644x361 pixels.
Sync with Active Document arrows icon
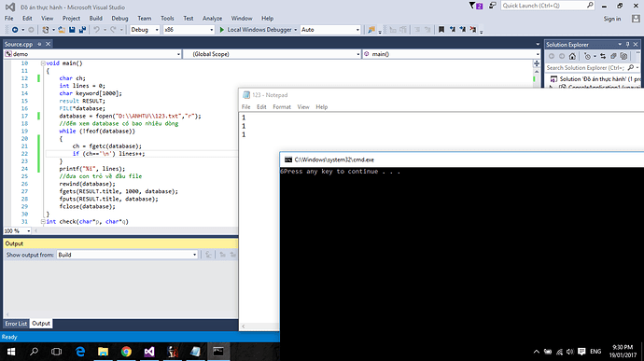(x=603, y=56)
